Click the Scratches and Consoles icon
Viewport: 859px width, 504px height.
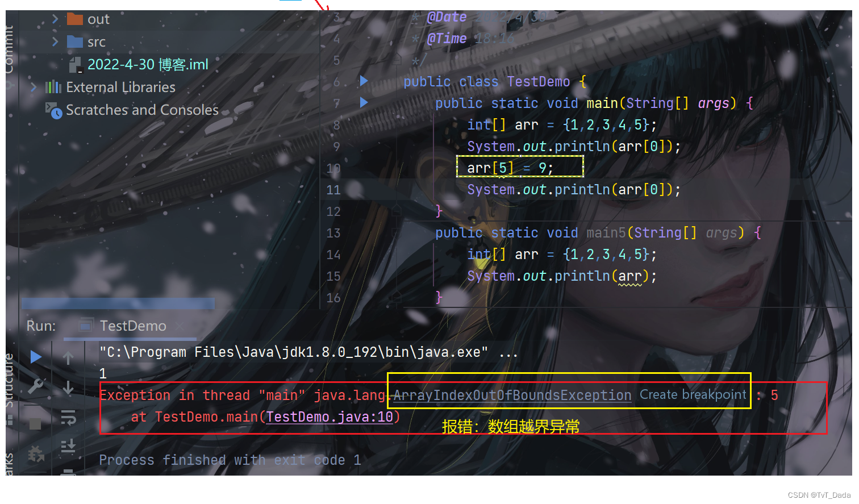tap(53, 110)
